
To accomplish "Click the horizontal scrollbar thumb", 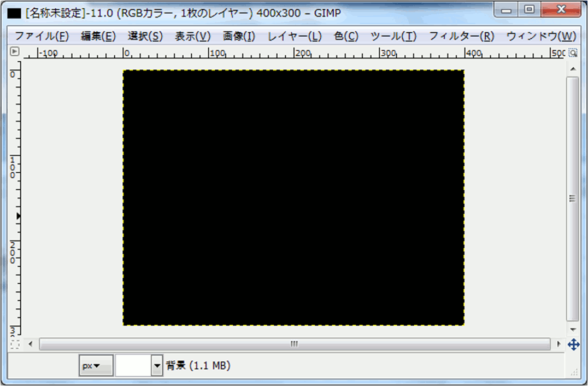I will click(295, 344).
